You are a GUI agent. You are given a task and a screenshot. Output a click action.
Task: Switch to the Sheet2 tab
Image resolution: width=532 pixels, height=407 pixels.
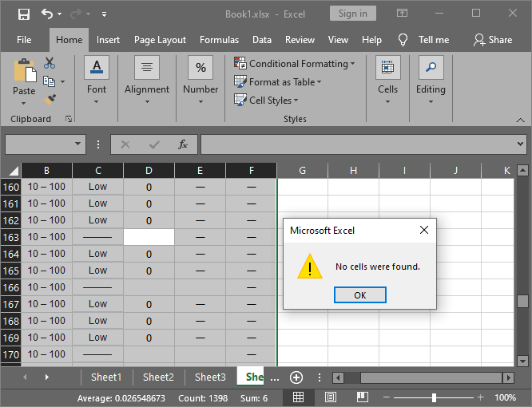158,377
